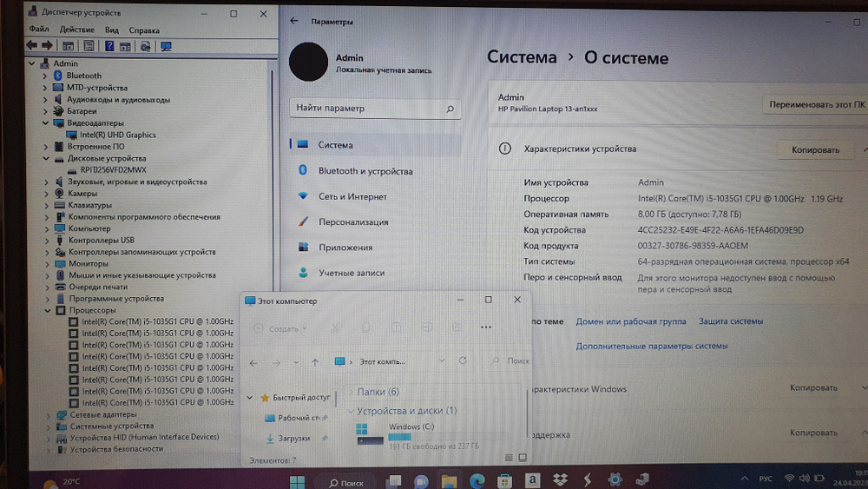The image size is (868, 489).
Task: Select Очереди печати in device tree
Action: (98, 287)
